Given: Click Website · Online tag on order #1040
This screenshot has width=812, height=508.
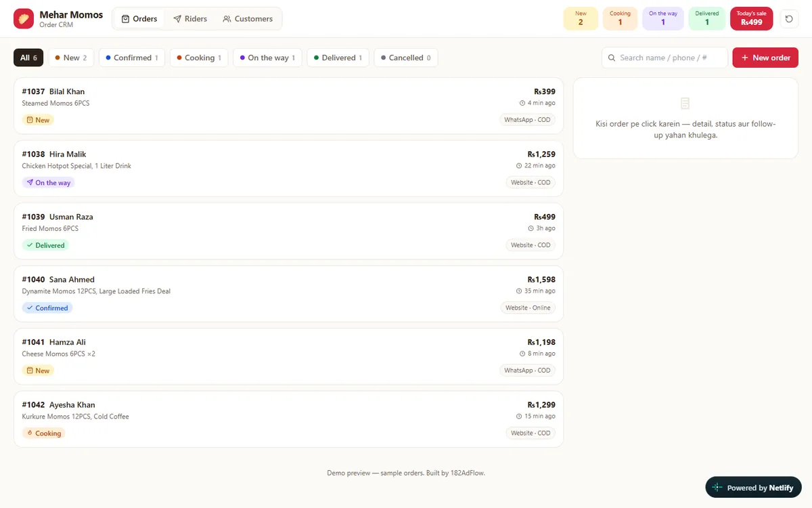Looking at the screenshot, I should click(x=528, y=308).
